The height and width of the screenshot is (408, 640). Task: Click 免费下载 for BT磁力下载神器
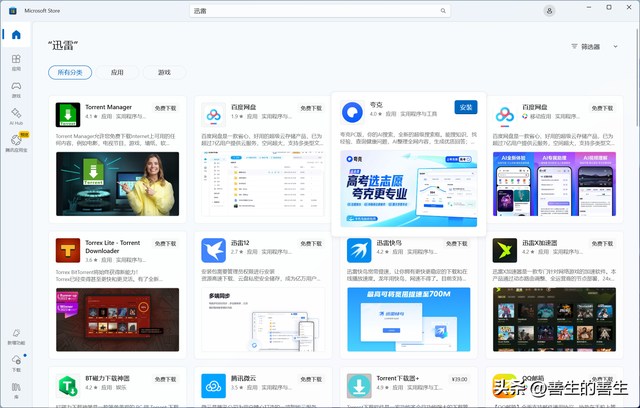[x=165, y=379]
